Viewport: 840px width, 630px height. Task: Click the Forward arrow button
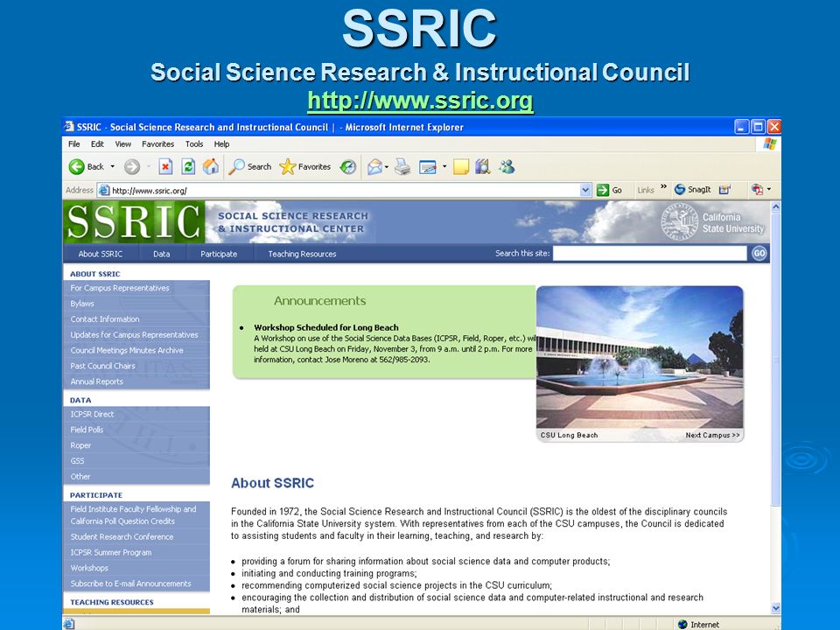click(132, 167)
